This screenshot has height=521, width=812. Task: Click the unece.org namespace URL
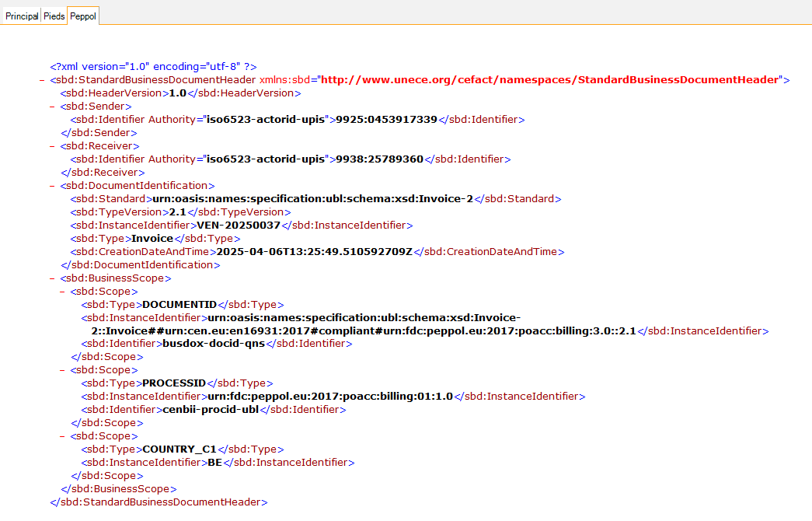pos(549,80)
